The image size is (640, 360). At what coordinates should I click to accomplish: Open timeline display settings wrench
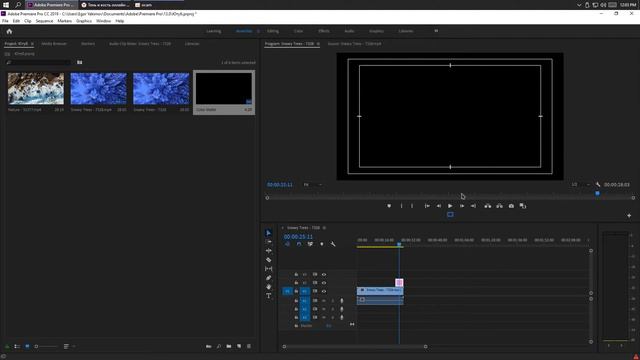333,244
